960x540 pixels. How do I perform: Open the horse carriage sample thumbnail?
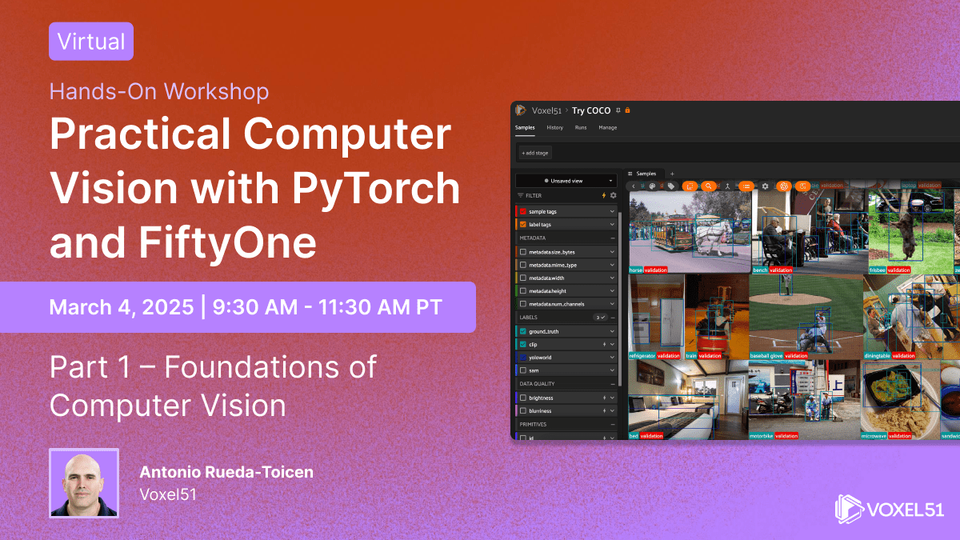tap(689, 231)
